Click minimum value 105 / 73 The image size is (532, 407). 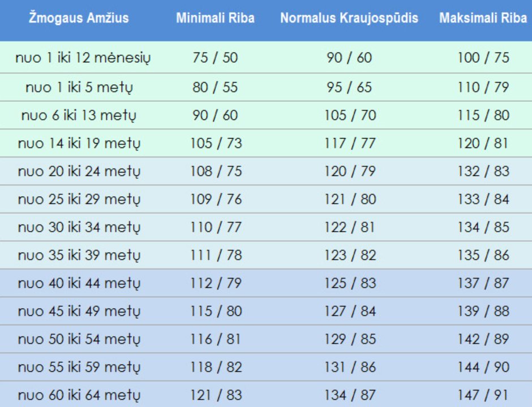click(x=216, y=144)
